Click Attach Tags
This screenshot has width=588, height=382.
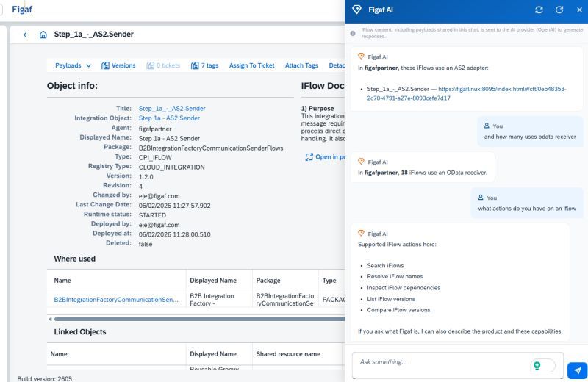[x=301, y=65]
